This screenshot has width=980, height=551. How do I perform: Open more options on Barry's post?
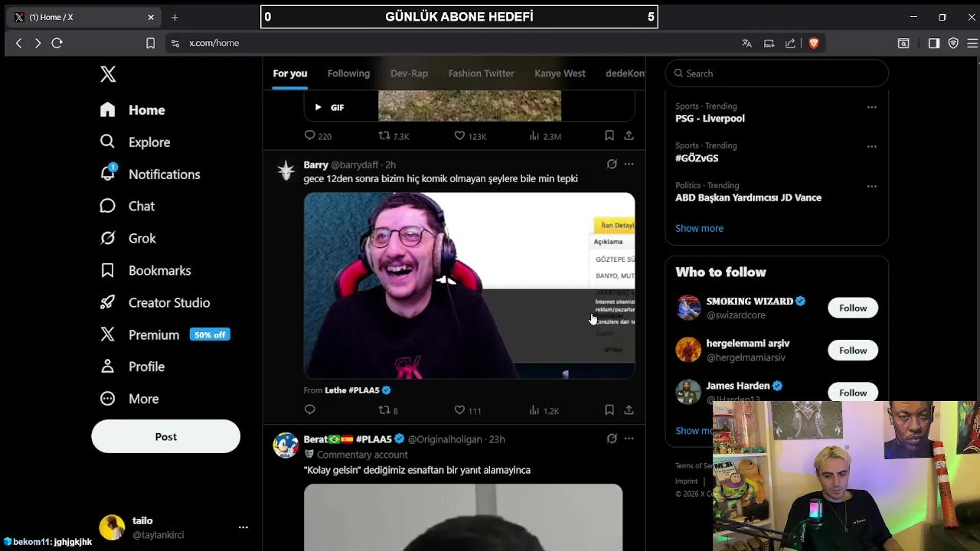point(629,164)
